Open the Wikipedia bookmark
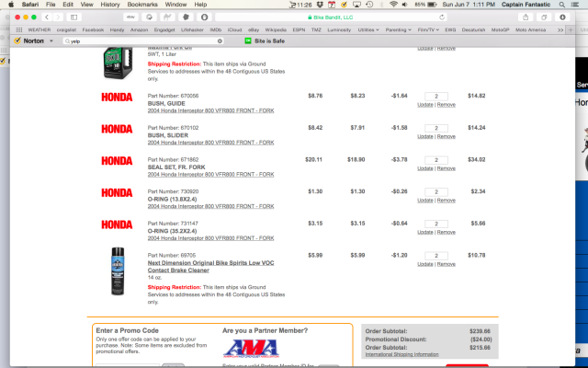Viewport: 588px width, 368px height. pos(276,29)
